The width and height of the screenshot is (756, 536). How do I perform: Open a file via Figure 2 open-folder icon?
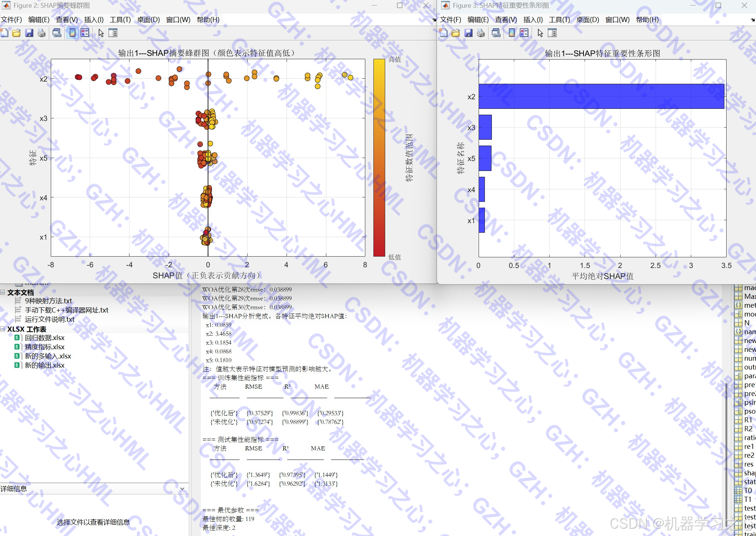17,33
